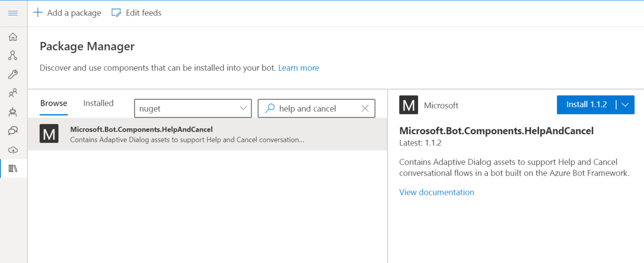
Task: Open the Learn more link
Action: coord(298,68)
